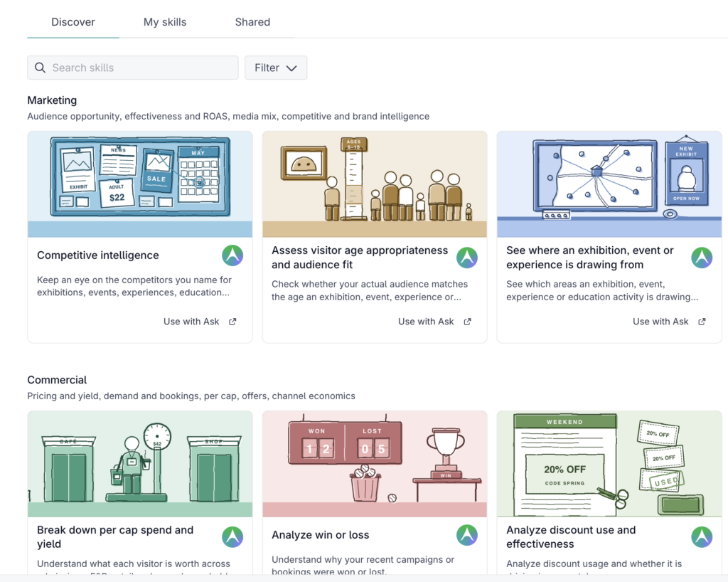Viewport: 728px width, 582px height.
Task: Click the Break down per cap card logo icon
Action: [232, 537]
